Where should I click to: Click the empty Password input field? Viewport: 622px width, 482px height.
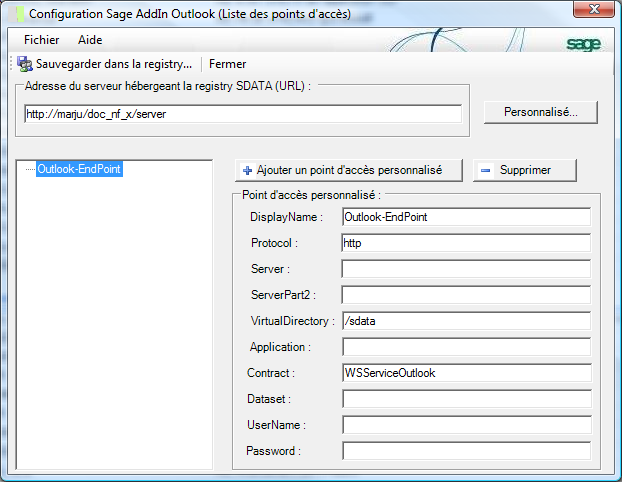467,451
